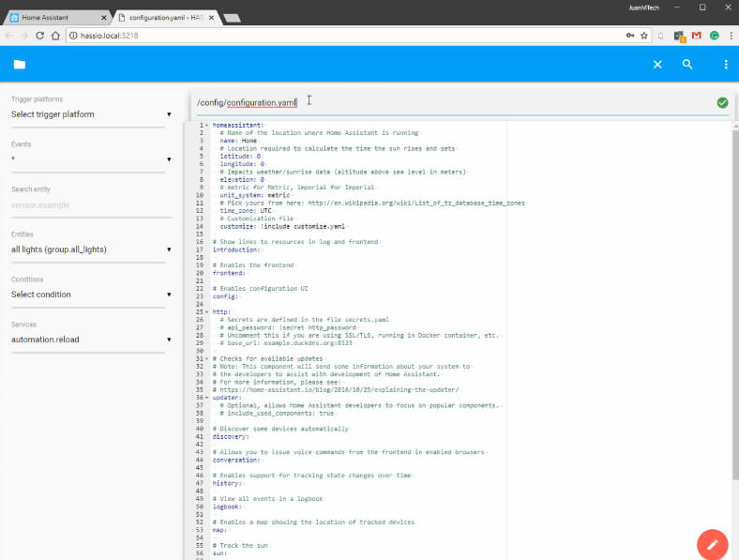The image size is (739, 560).
Task: Close the configuration.yaml tab
Action: 211,18
